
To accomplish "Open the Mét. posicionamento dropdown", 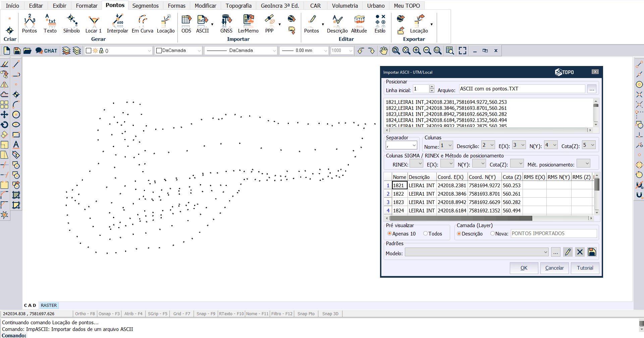I will [583, 163].
